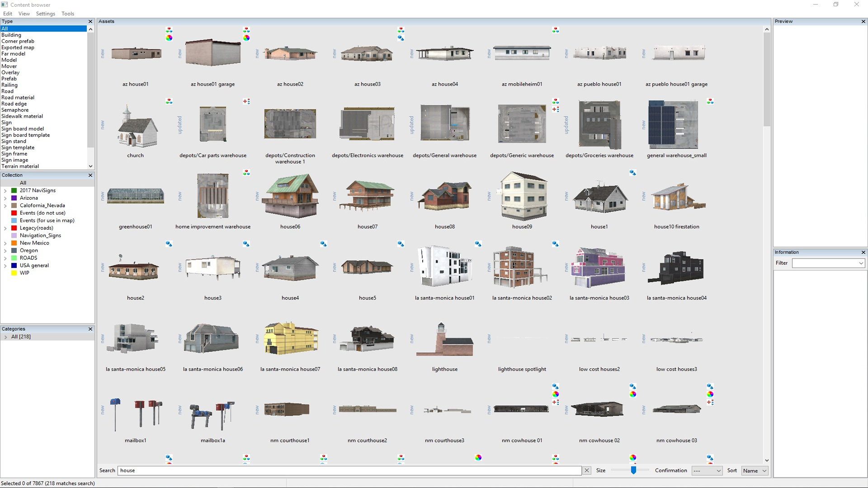Screen dimensions: 868x488
Task: Click the color wheel icon on az house01 garage
Action: pos(246,38)
